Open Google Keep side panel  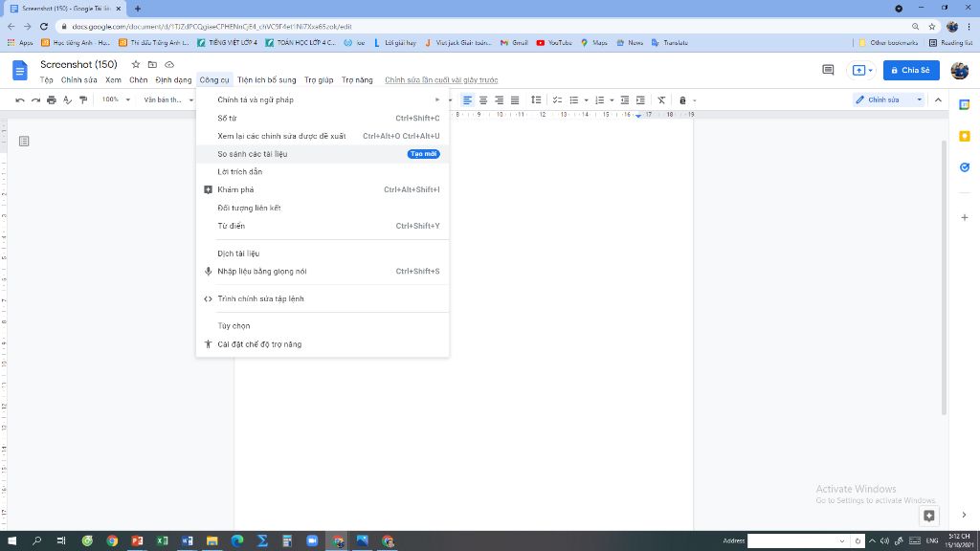coord(965,136)
